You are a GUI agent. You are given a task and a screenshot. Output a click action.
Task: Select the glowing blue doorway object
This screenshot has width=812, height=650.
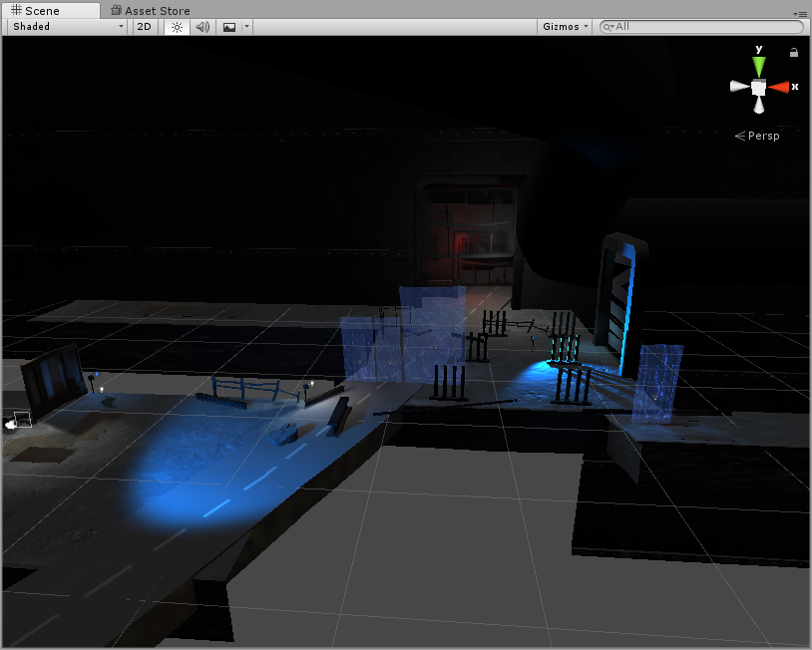tap(618, 305)
